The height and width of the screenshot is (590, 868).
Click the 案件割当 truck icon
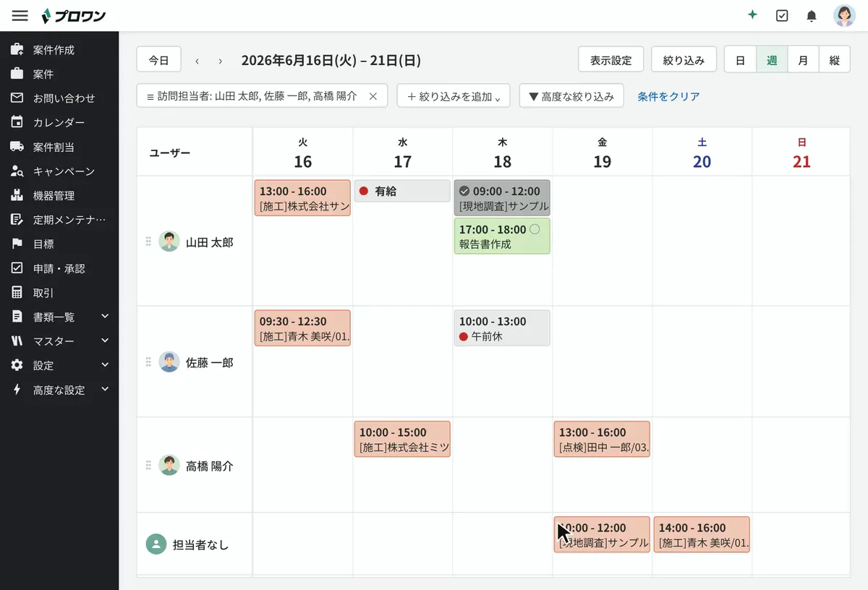click(17, 147)
